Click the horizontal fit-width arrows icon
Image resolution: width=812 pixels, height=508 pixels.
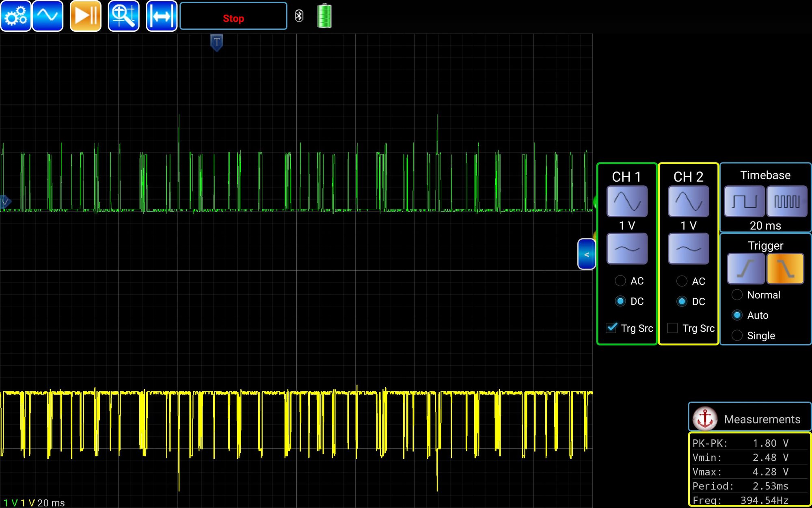point(161,16)
